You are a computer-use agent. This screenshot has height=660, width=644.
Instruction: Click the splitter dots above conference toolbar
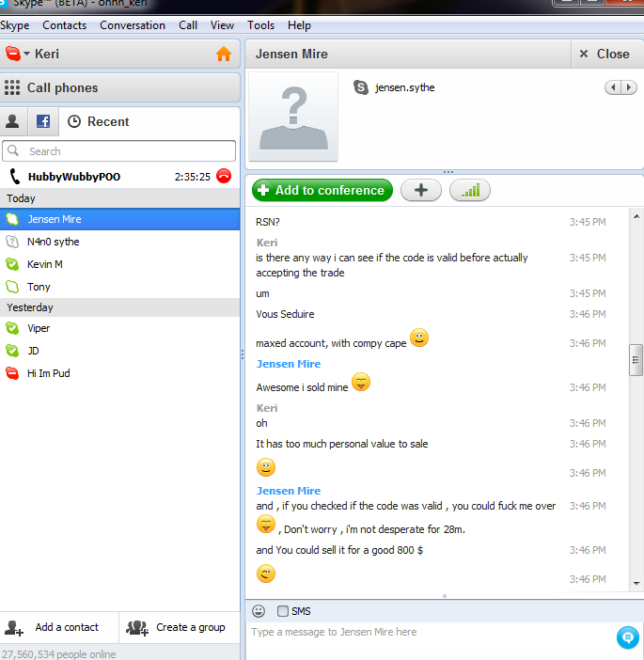coord(448,172)
